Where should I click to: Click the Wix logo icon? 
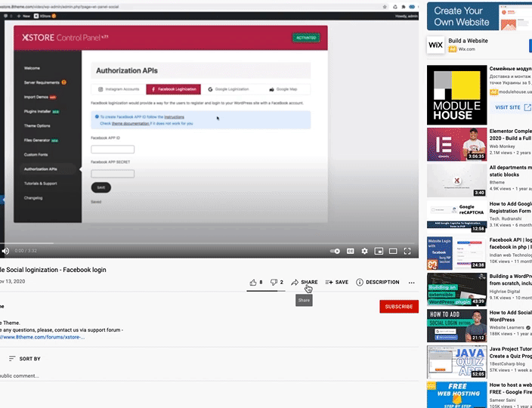click(x=435, y=45)
